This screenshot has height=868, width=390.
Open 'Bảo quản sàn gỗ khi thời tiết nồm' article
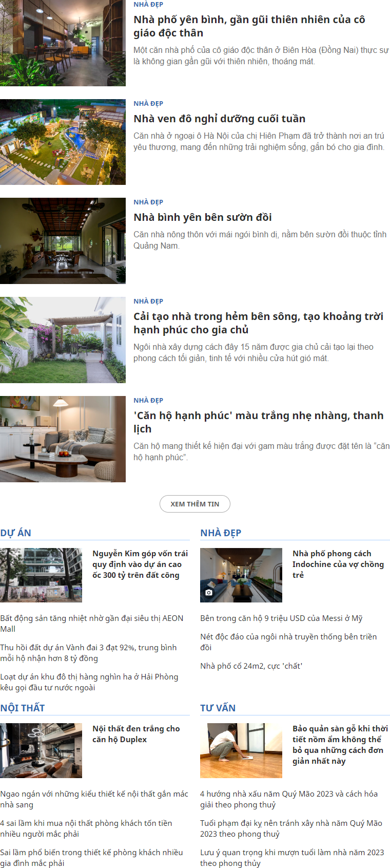[340, 745]
